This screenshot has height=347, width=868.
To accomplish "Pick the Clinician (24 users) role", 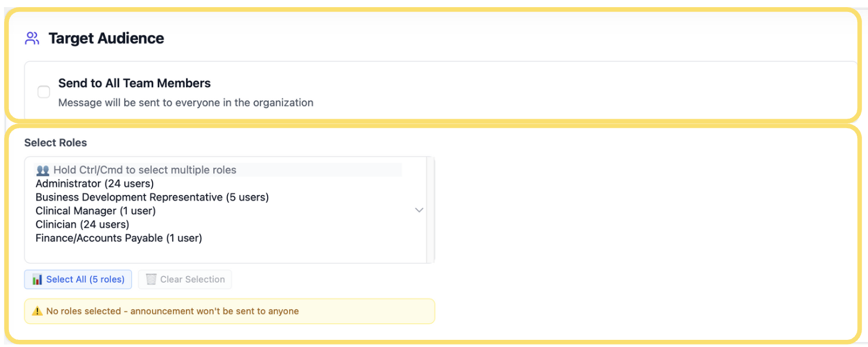I will [x=82, y=225].
